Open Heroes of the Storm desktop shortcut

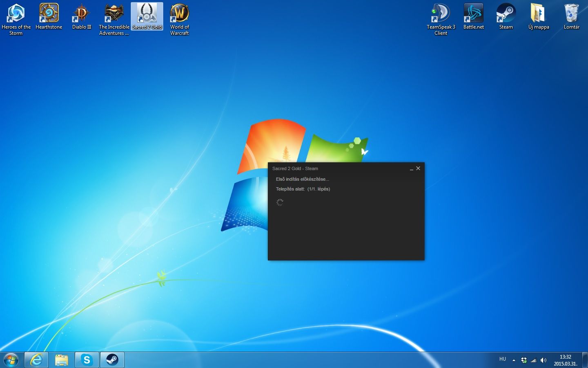16,13
